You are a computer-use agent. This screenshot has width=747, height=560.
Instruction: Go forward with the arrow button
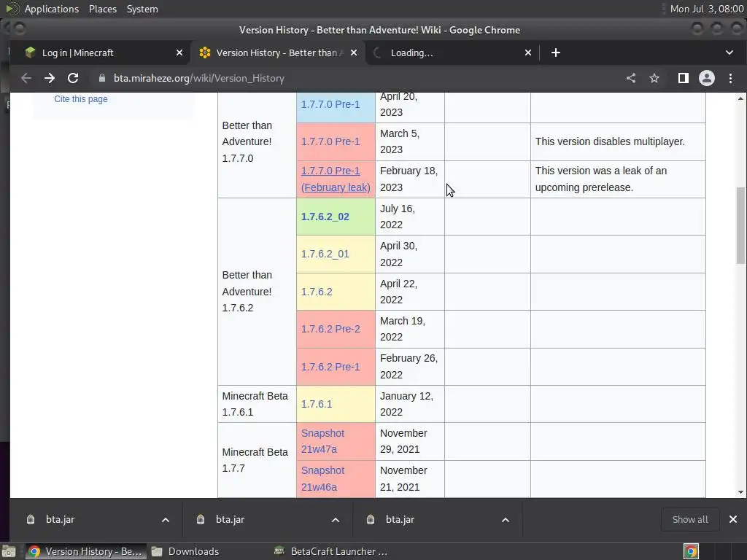tap(50, 78)
